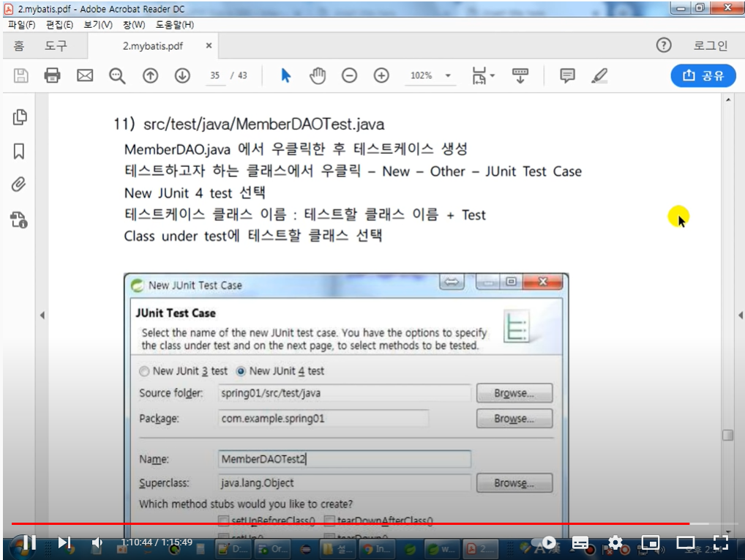This screenshot has height=560, width=745.
Task: Click Browse next to Source folder
Action: [x=514, y=393]
